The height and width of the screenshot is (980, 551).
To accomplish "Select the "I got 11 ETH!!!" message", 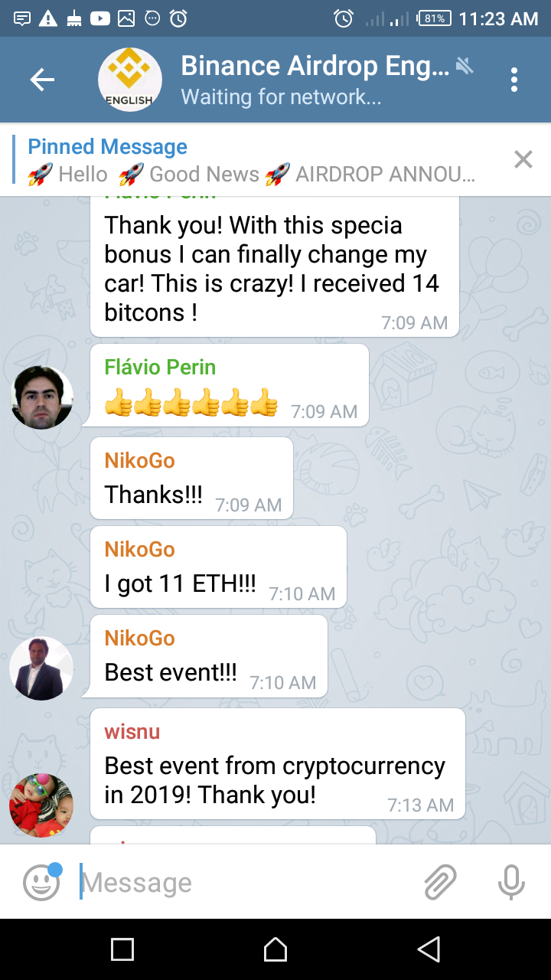I will tap(219, 567).
